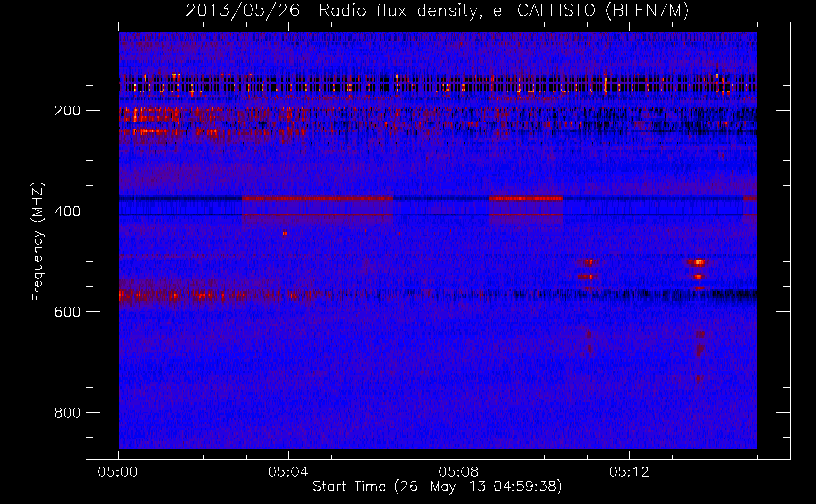
Task: Click the 05:00 time tick label
Action: click(118, 472)
